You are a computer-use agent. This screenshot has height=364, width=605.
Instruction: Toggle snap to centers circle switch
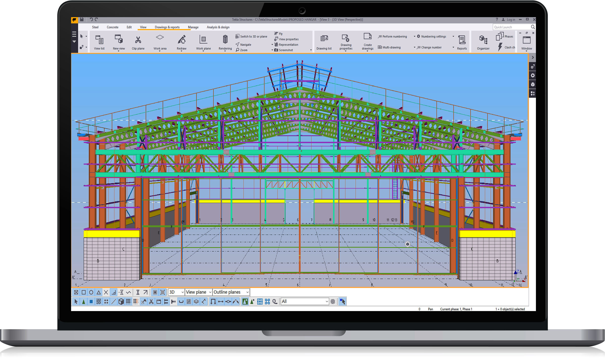91,292
